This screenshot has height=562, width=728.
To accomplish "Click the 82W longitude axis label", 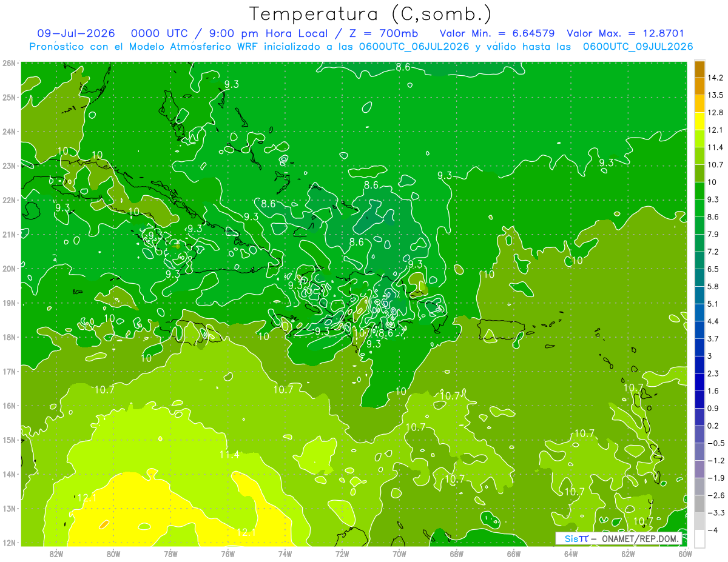I will point(56,554).
